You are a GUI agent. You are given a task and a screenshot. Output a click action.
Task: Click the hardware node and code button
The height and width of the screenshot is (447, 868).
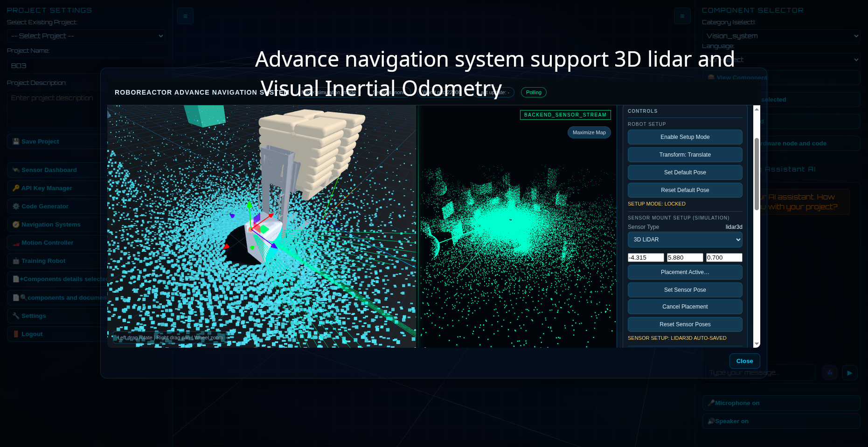click(x=781, y=144)
